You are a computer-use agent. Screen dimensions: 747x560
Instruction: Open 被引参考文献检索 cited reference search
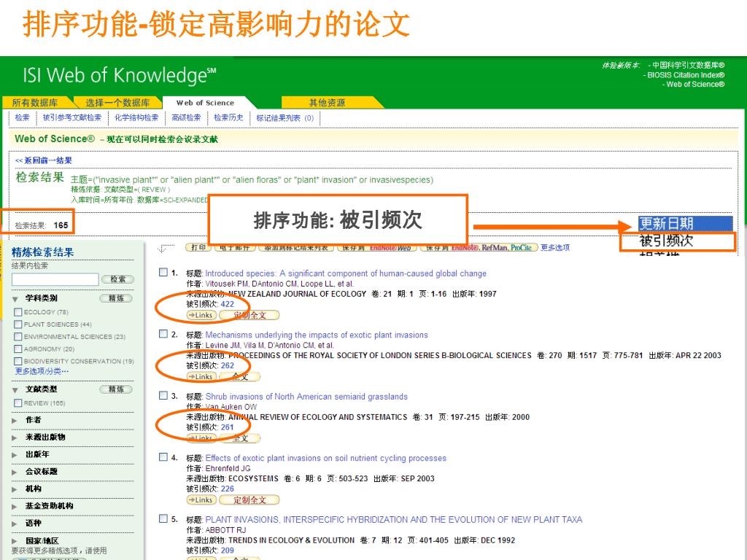pos(72,117)
